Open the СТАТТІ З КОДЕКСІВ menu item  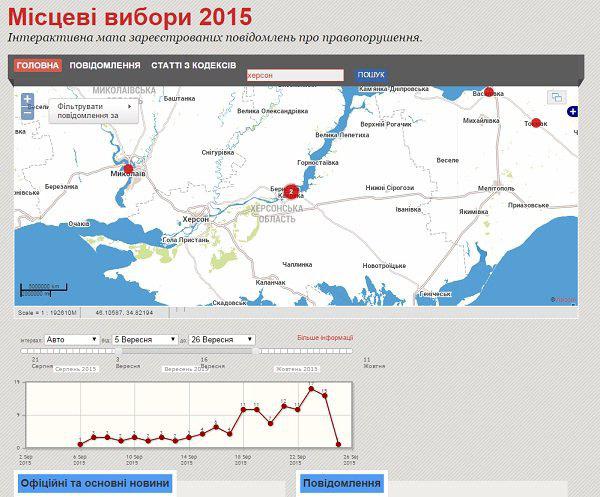[x=194, y=65]
